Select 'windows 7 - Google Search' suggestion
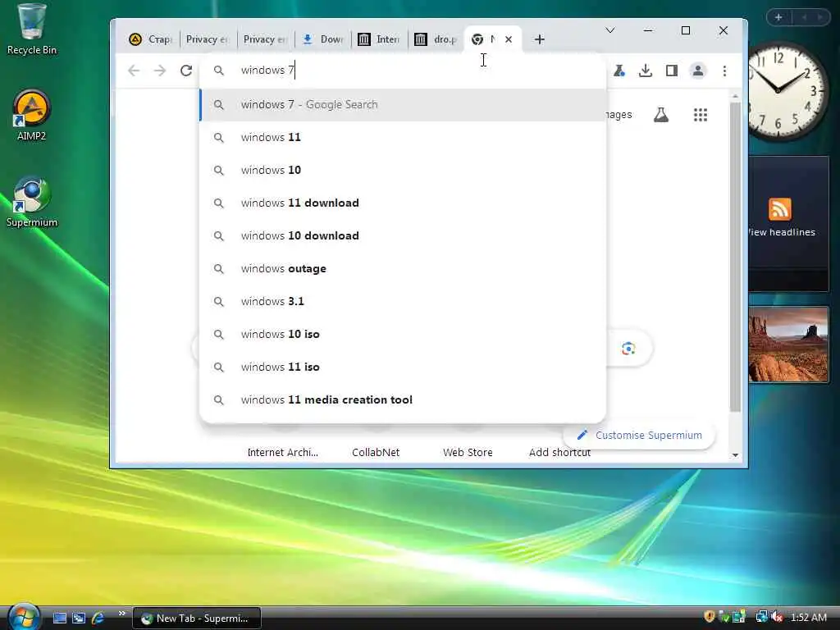Screen dimensions: 840x630 point(402,104)
